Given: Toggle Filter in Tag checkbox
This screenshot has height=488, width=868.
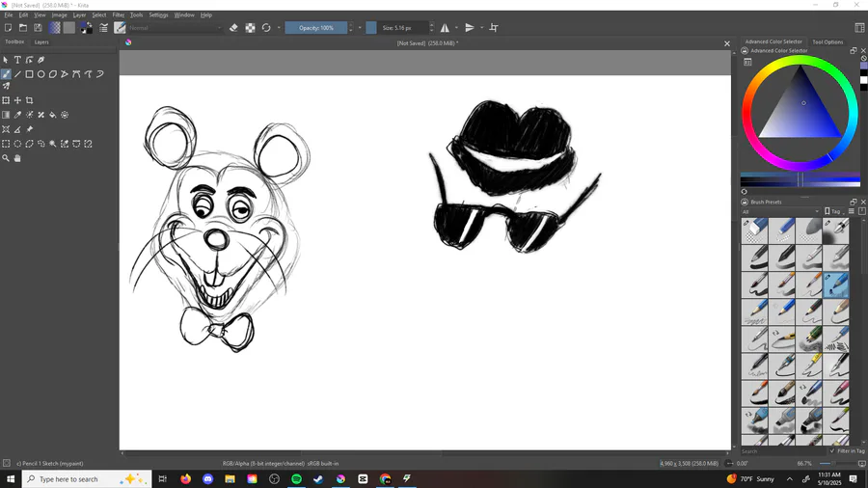Looking at the screenshot, I should [832, 451].
